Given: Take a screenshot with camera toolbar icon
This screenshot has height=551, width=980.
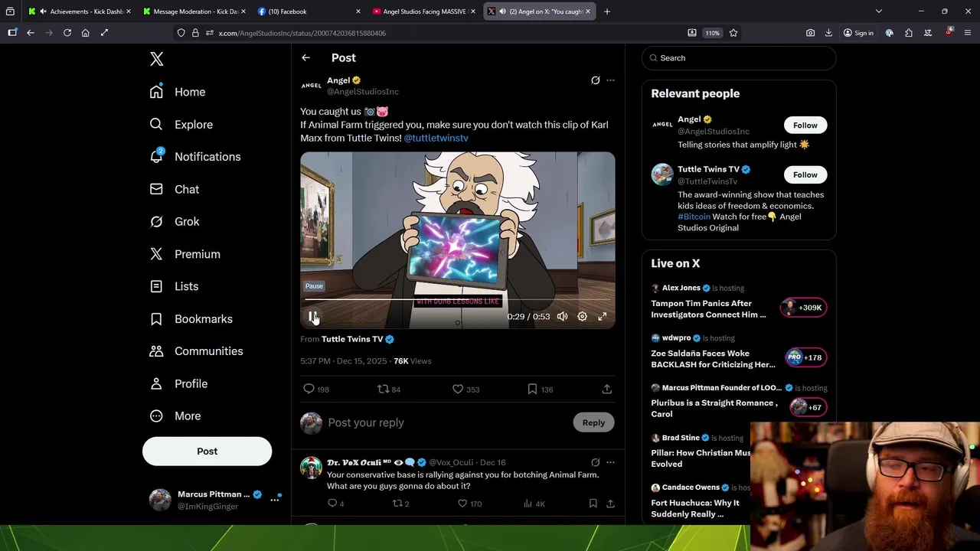Looking at the screenshot, I should (x=810, y=33).
